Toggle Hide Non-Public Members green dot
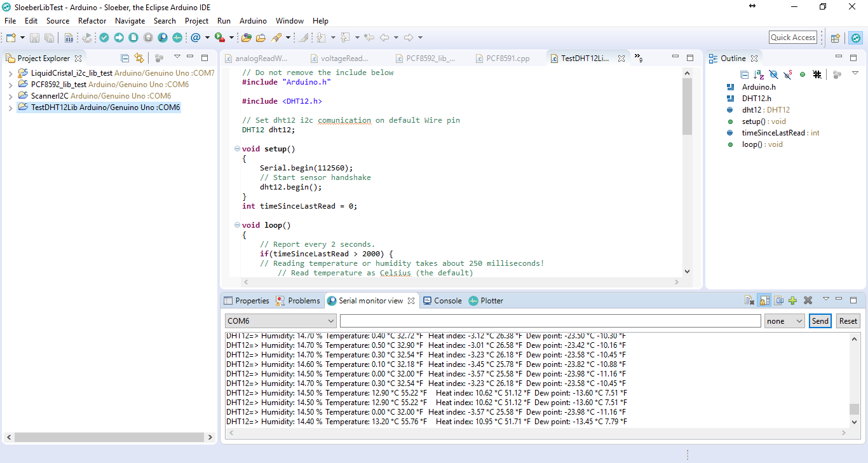The width and height of the screenshot is (868, 463). pyautogui.click(x=803, y=74)
